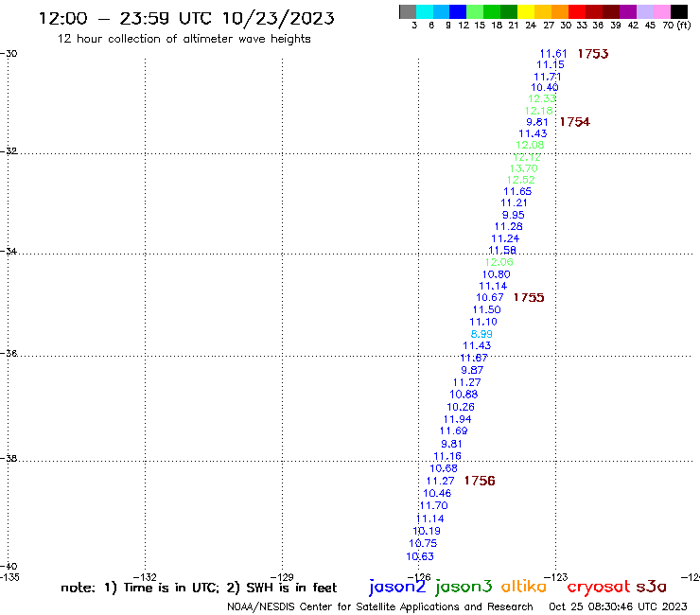Click the green value 12.18

[x=539, y=111]
